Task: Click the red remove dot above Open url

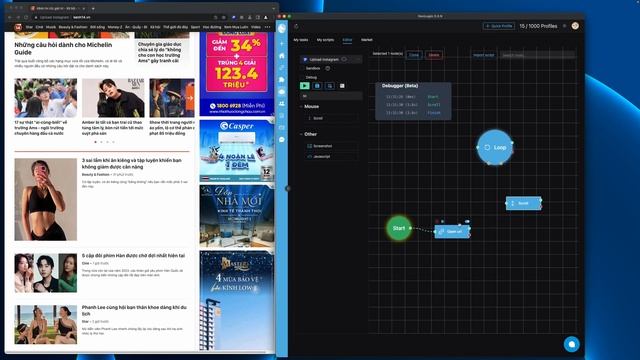Action: pyautogui.click(x=437, y=221)
